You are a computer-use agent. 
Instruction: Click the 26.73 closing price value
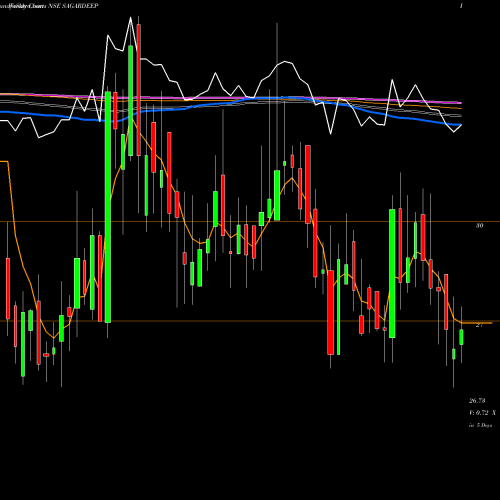pos(477,401)
